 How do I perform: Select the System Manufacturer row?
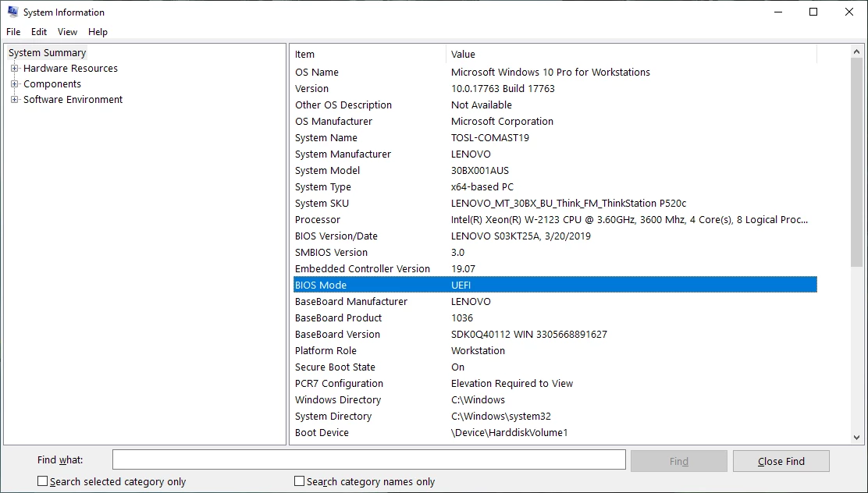click(x=553, y=154)
